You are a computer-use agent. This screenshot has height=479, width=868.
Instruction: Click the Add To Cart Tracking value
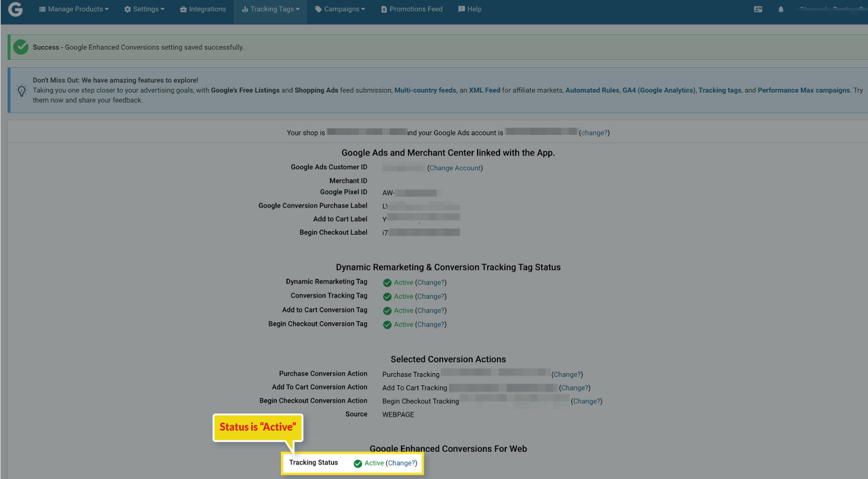point(415,388)
